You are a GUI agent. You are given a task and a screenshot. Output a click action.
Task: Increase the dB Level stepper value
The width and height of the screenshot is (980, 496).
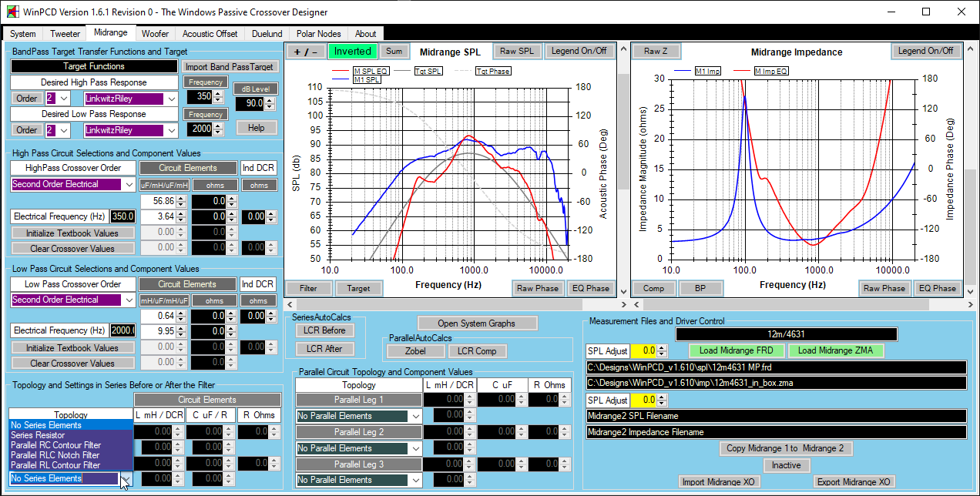(x=270, y=99)
